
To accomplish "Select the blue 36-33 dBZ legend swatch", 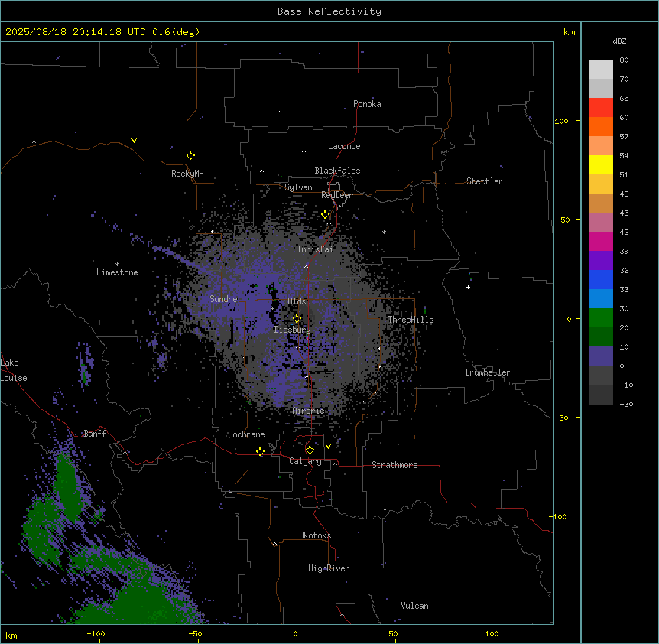I will 601,279.
